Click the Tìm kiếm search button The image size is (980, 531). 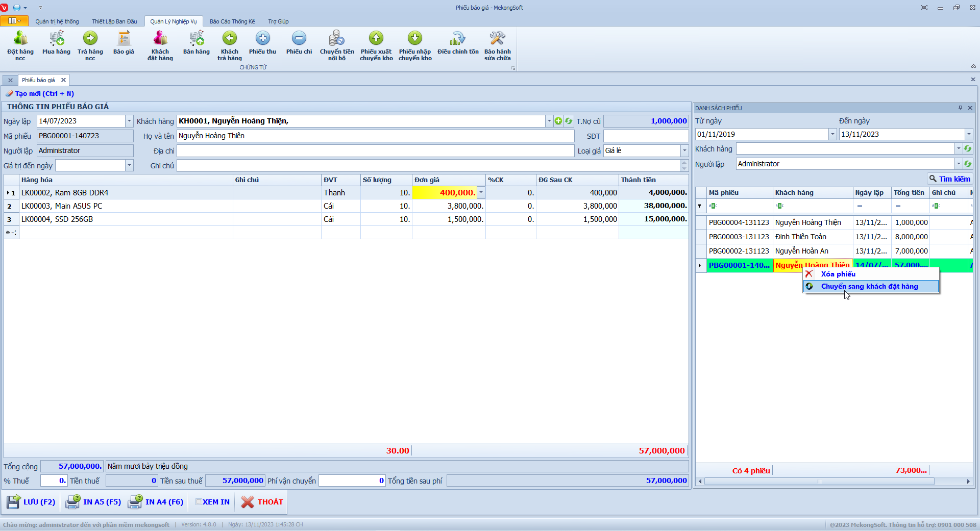click(949, 179)
